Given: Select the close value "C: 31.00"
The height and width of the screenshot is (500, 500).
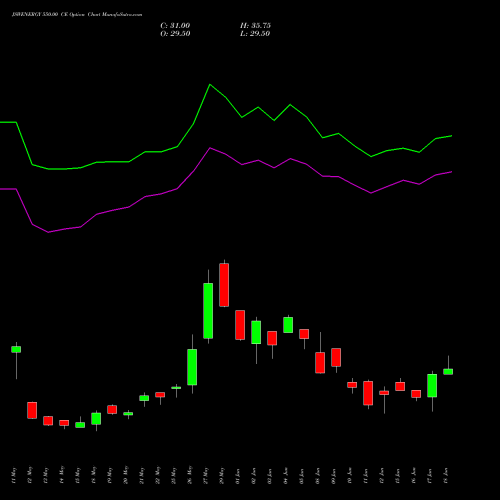Looking at the screenshot, I should click(x=175, y=26).
